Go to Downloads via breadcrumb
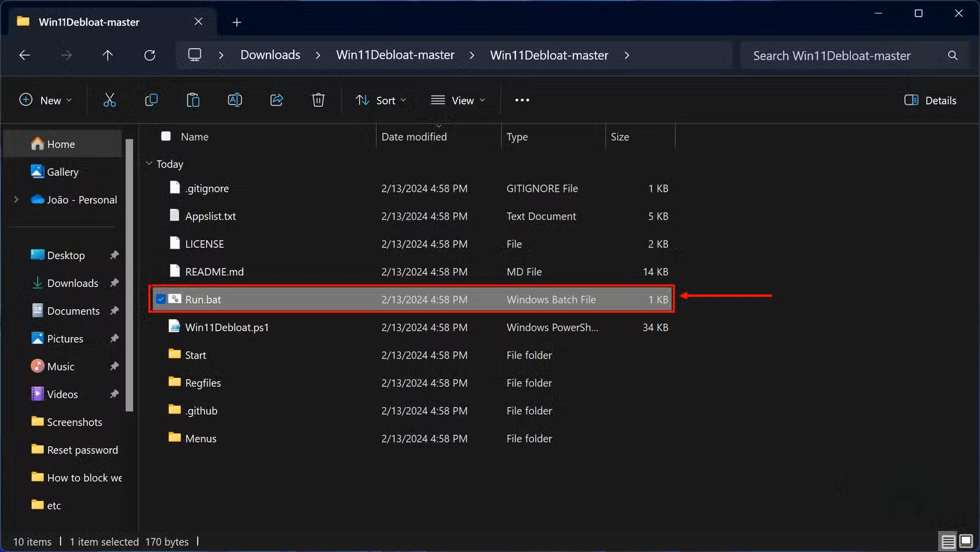Image resolution: width=980 pixels, height=552 pixels. 270,55
